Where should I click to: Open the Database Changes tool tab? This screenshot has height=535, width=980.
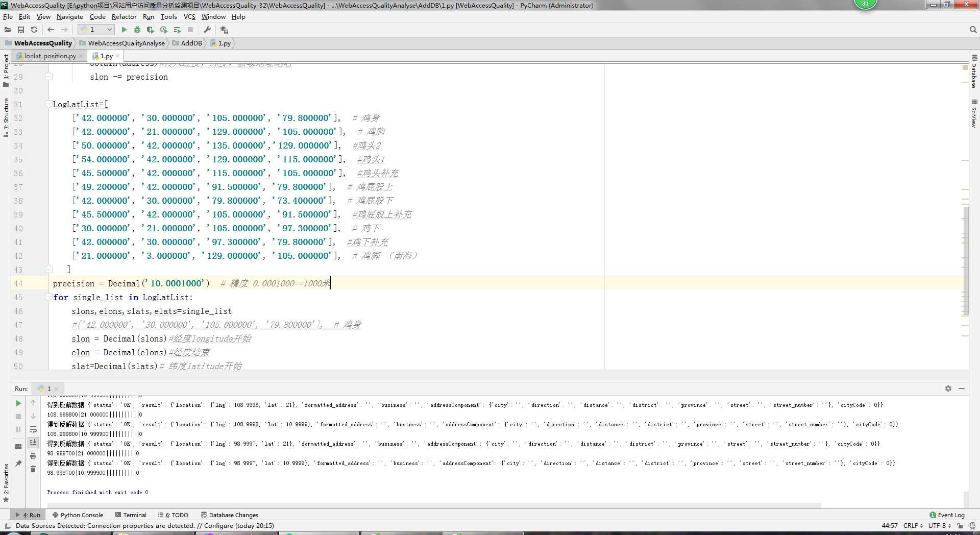[x=230, y=515]
